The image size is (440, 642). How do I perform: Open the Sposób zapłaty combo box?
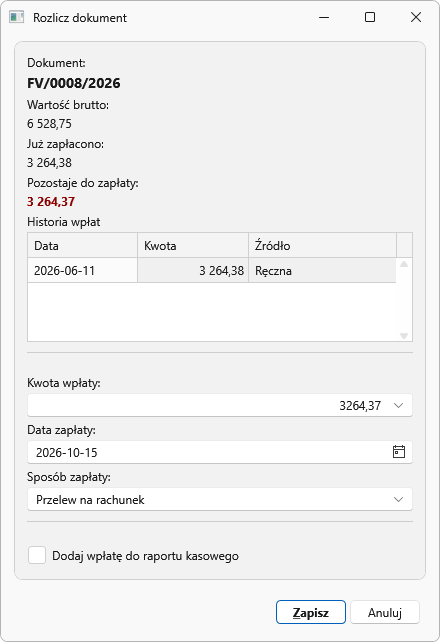pyautogui.click(x=220, y=499)
